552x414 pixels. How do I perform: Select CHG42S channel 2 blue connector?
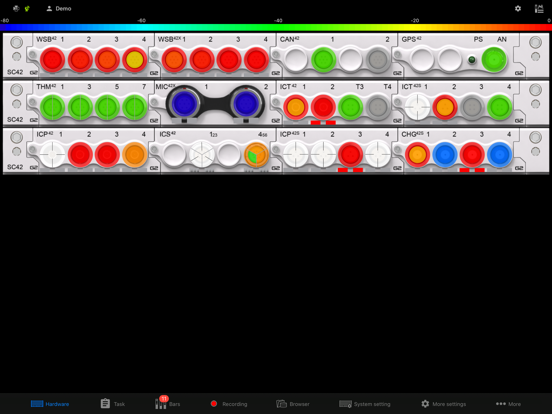coord(445,155)
